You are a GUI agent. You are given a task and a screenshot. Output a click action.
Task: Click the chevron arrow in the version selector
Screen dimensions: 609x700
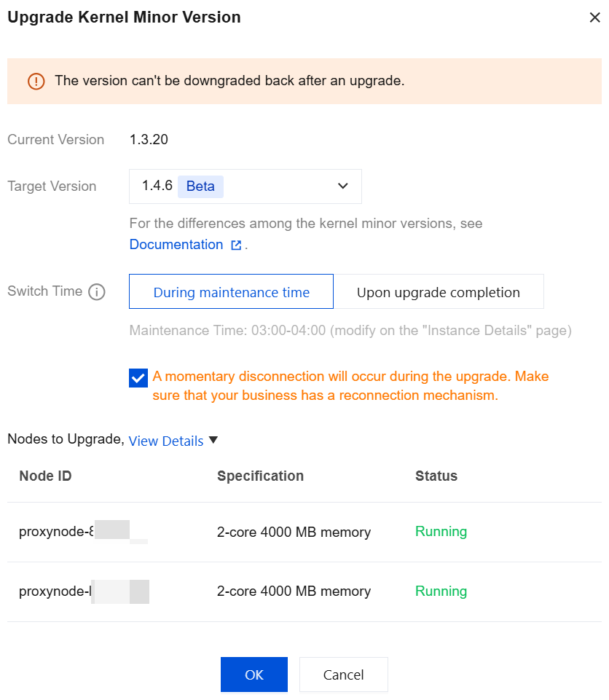coord(342,186)
